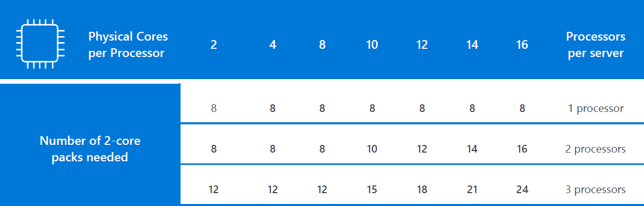Click the Processors per server header

[596, 45]
